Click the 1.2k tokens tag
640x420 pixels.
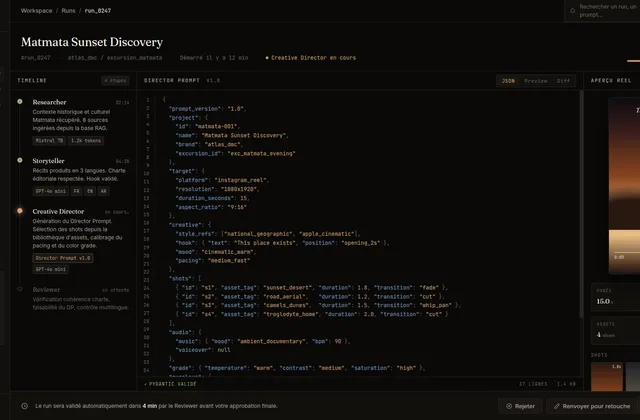pos(86,140)
